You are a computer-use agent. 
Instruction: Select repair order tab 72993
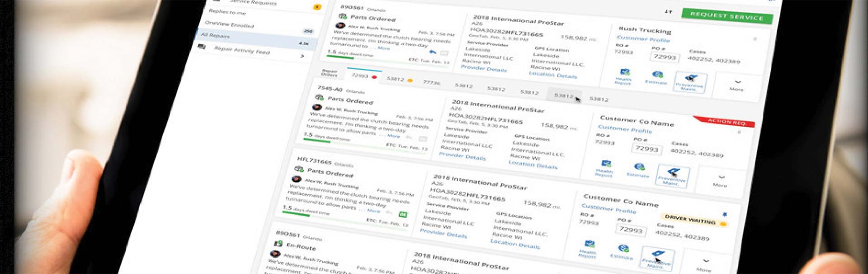360,75
